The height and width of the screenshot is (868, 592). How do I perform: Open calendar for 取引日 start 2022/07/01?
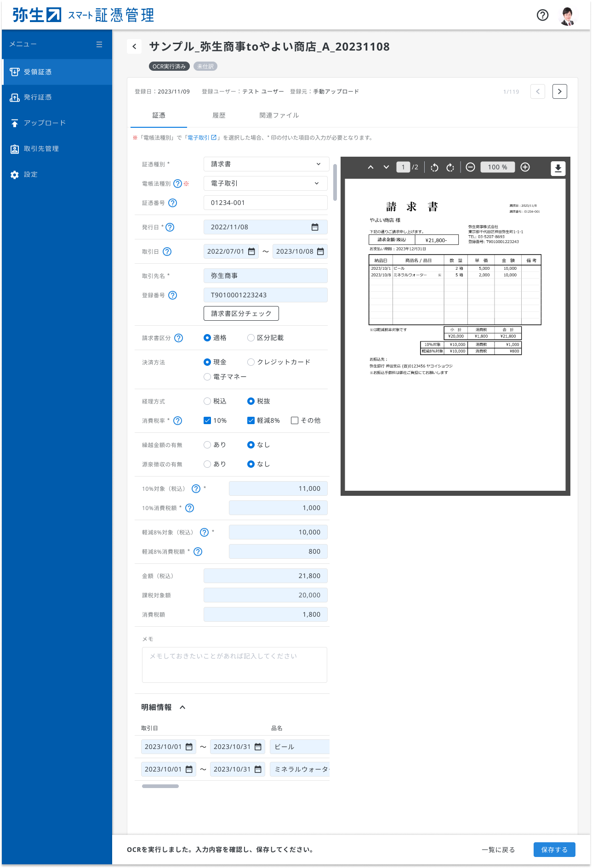[251, 251]
